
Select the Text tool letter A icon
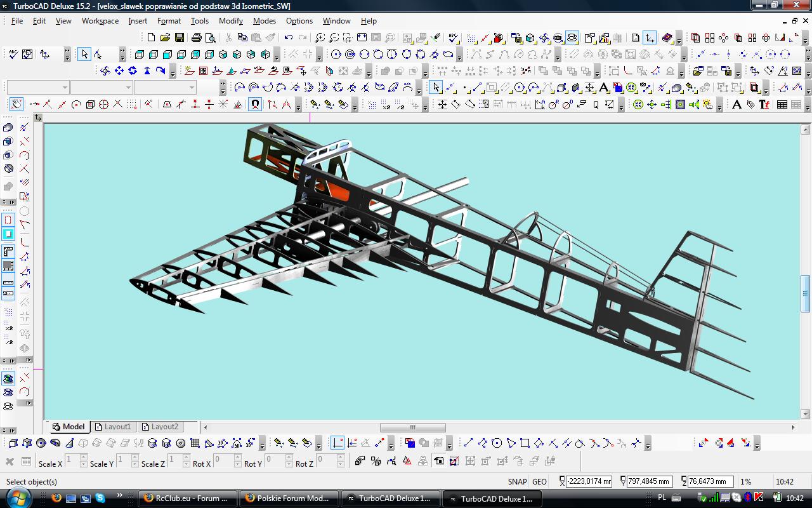pyautogui.click(x=737, y=104)
